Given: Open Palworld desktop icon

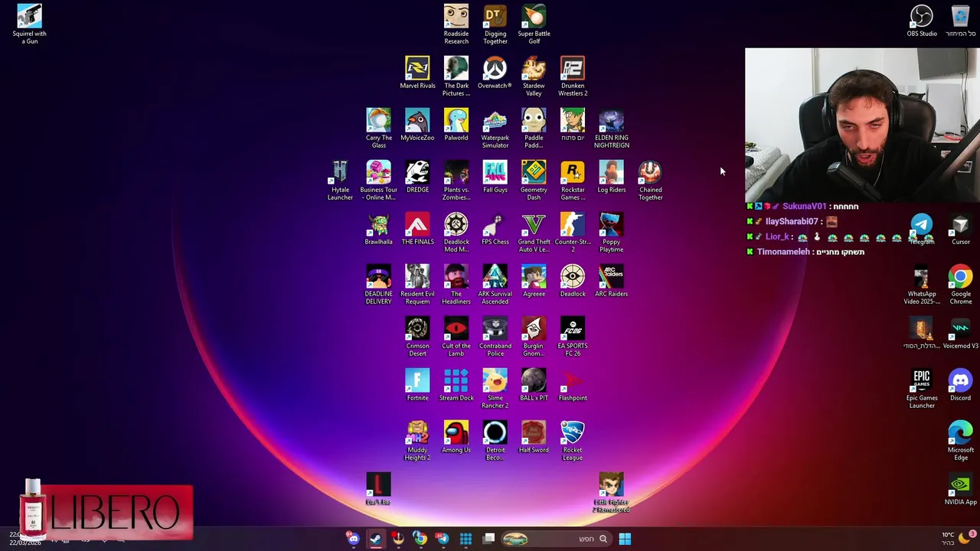Looking at the screenshot, I should (x=456, y=125).
